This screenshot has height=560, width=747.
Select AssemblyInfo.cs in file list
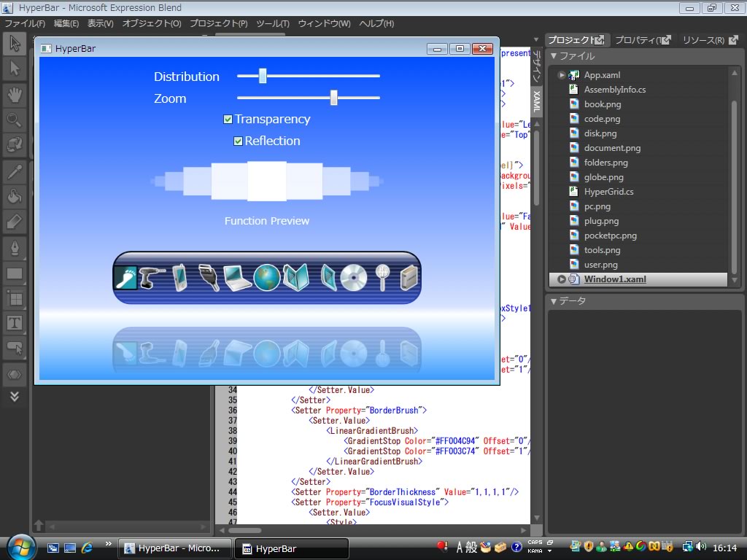coord(614,90)
